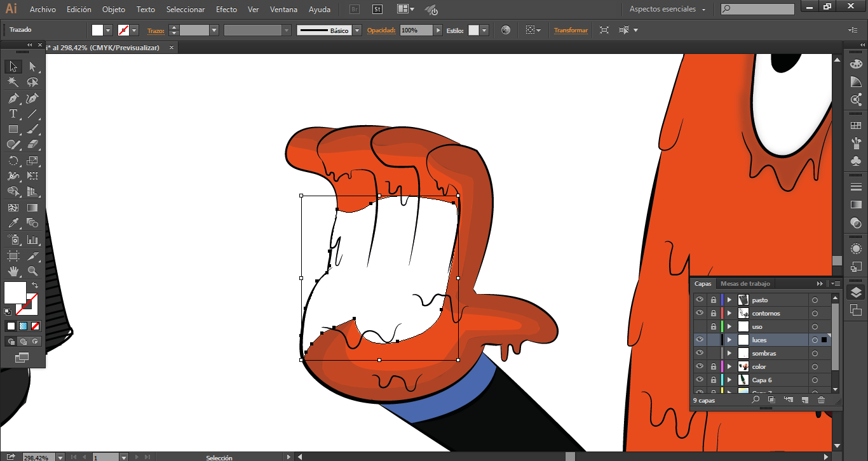Screen dimensions: 868x461
Task: Expand the sombras layer contents
Action: click(x=729, y=353)
